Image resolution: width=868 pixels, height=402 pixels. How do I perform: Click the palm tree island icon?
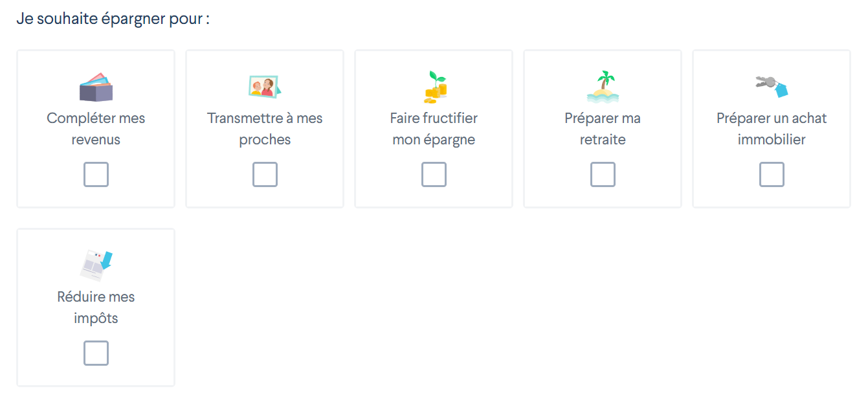[x=603, y=87]
